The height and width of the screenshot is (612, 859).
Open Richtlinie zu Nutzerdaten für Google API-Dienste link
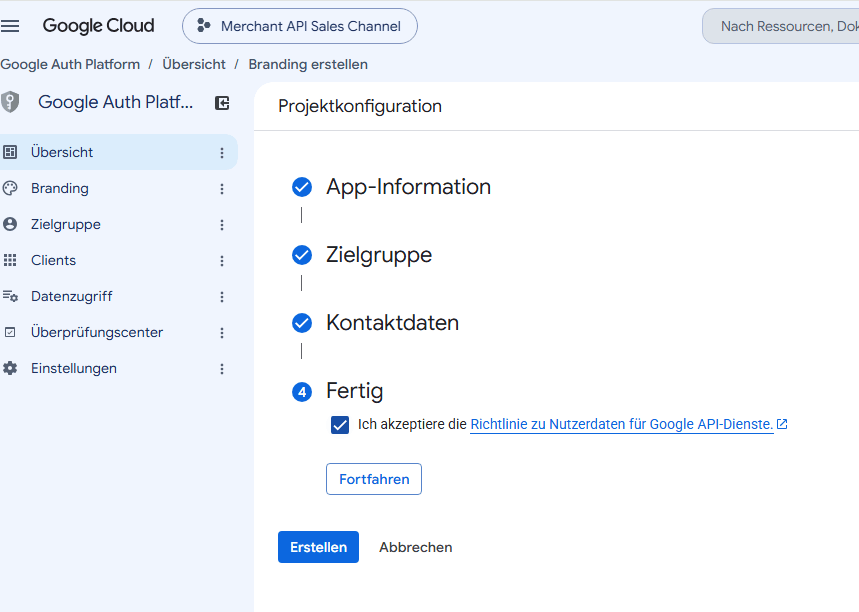coord(622,424)
